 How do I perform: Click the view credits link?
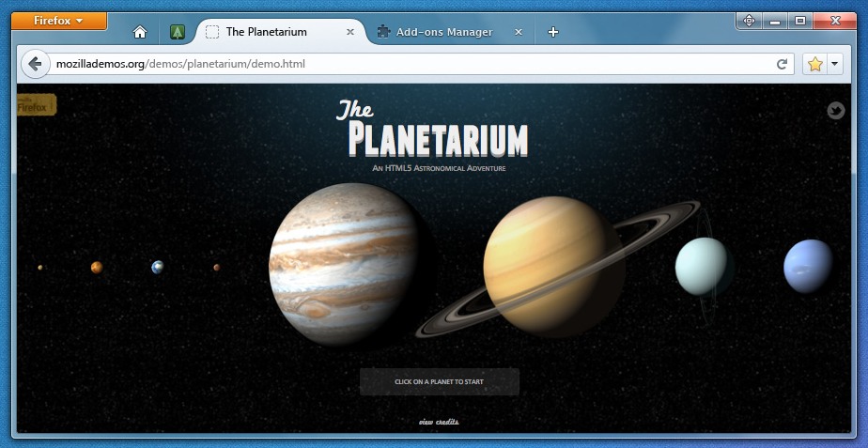439,422
